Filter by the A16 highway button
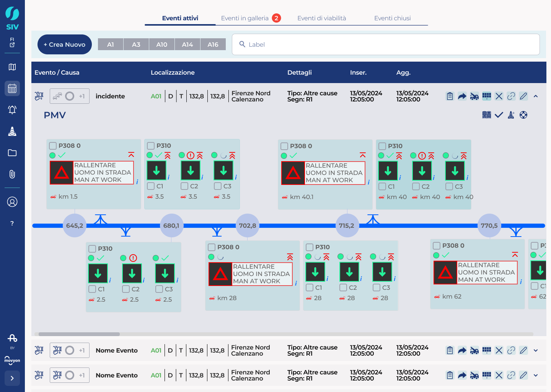This screenshot has width=551, height=392. point(213,44)
